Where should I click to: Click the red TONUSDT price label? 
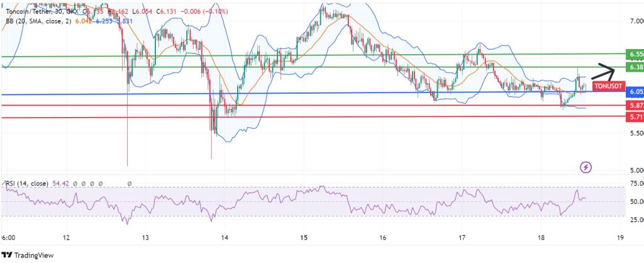(609, 86)
